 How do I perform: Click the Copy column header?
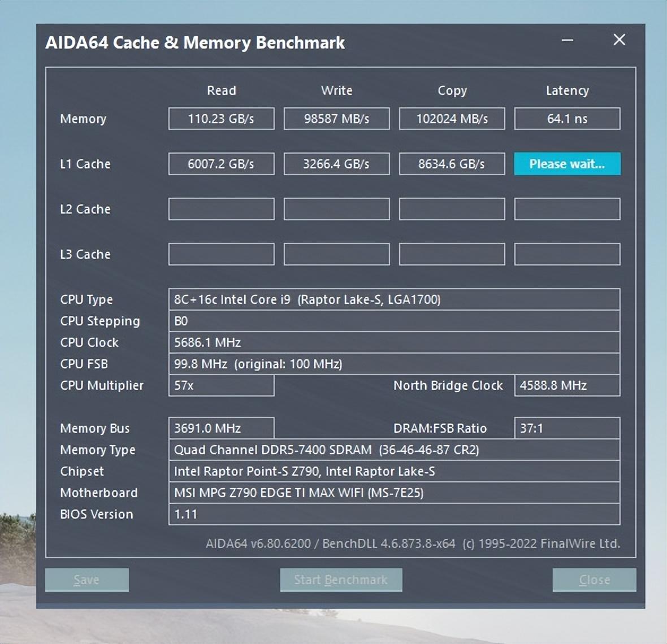tap(452, 90)
